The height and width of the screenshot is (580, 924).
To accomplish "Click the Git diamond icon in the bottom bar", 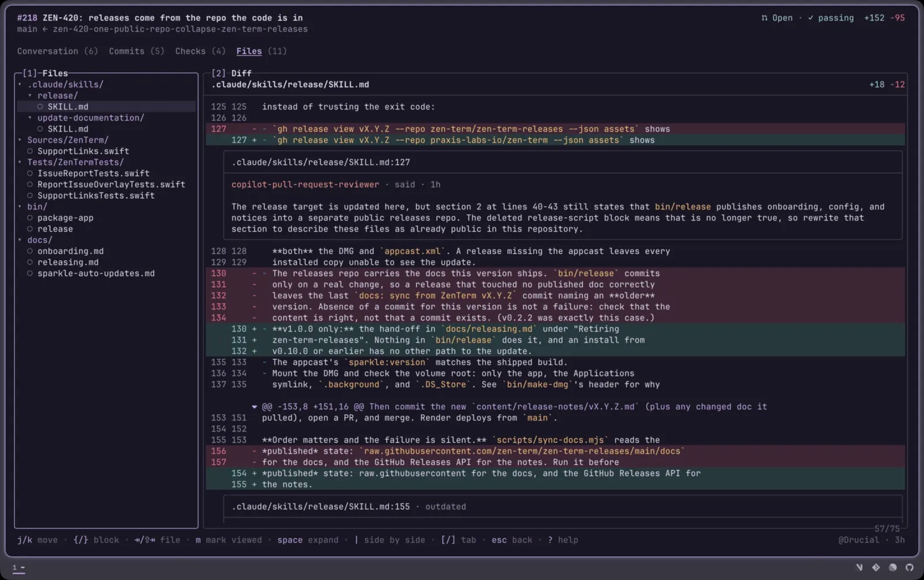I will point(876,567).
